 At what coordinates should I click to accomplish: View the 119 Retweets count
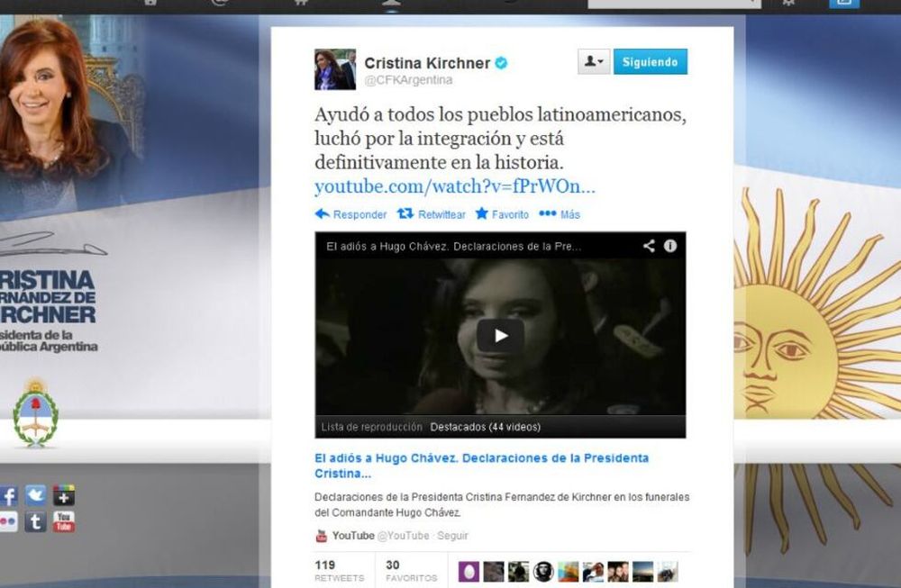click(339, 571)
